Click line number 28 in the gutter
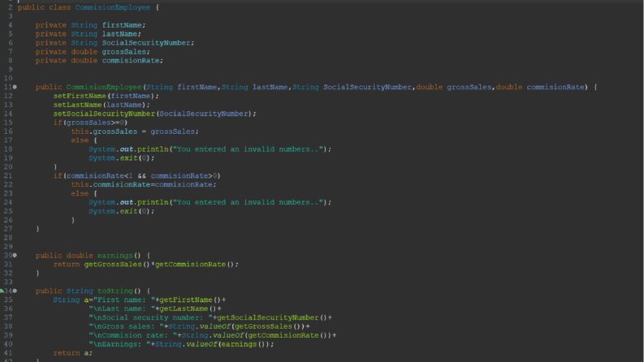The width and height of the screenshot is (644, 362). 8,238
